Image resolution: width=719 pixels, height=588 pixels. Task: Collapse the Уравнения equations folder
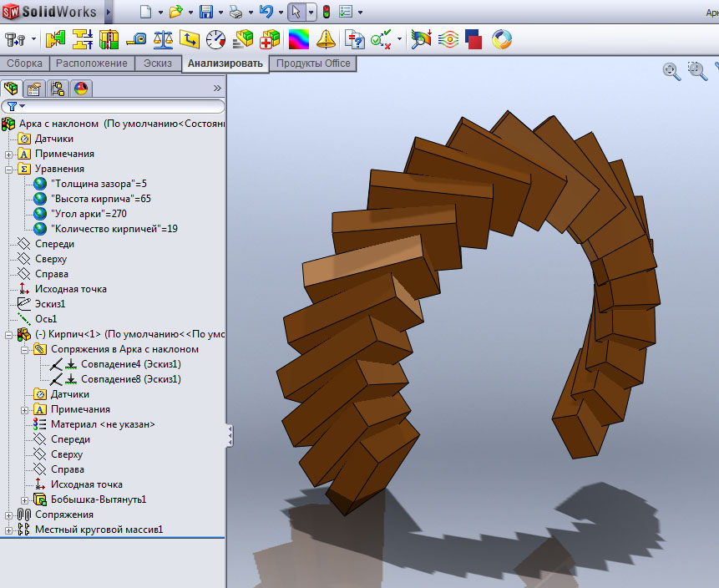pyautogui.click(x=9, y=169)
